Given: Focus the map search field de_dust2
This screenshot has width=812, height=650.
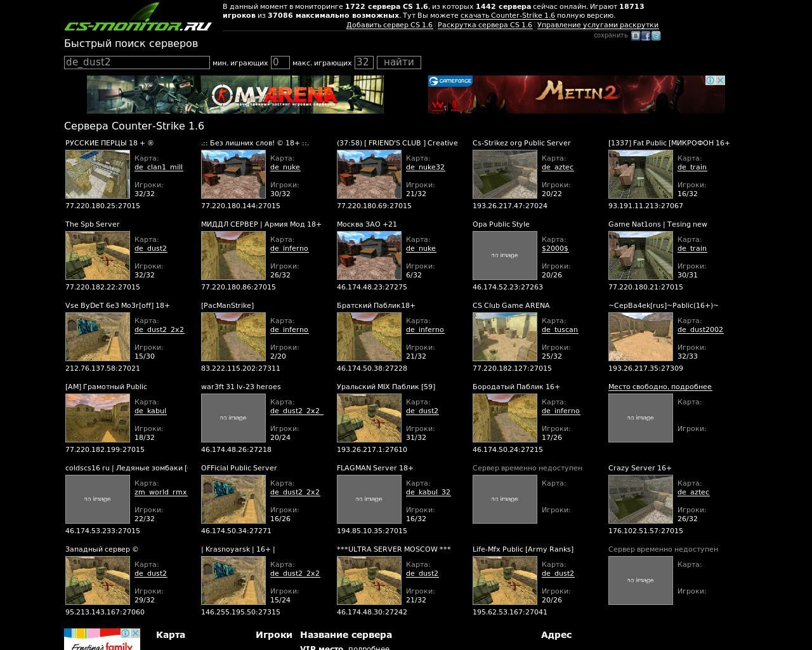Looking at the screenshot, I should (x=137, y=62).
